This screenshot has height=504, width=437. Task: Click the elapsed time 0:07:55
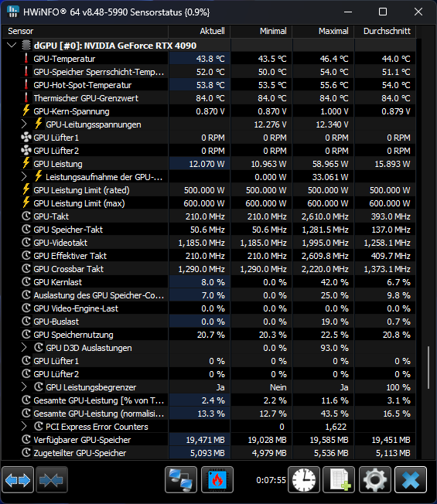271,480
